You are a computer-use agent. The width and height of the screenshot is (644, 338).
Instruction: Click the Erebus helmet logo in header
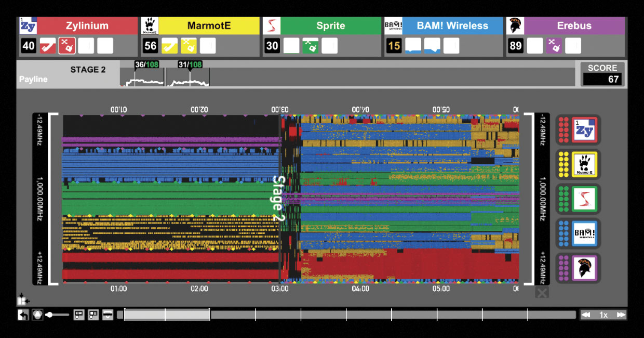pyautogui.click(x=515, y=25)
